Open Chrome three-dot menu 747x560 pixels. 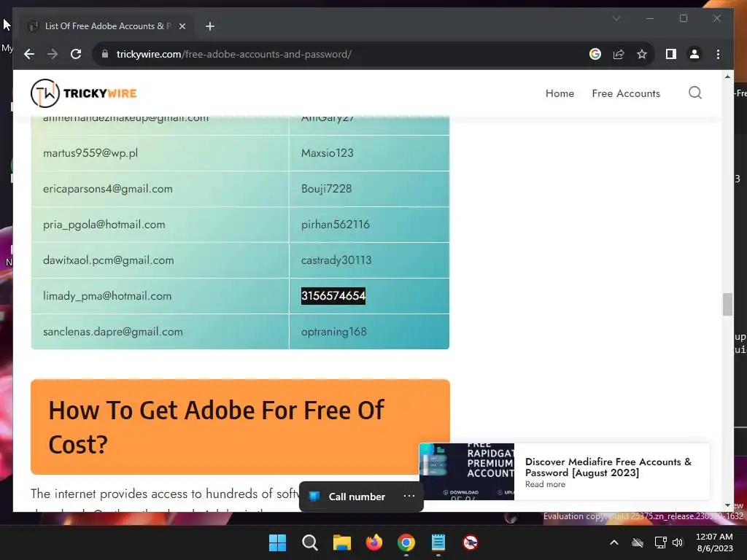point(718,54)
